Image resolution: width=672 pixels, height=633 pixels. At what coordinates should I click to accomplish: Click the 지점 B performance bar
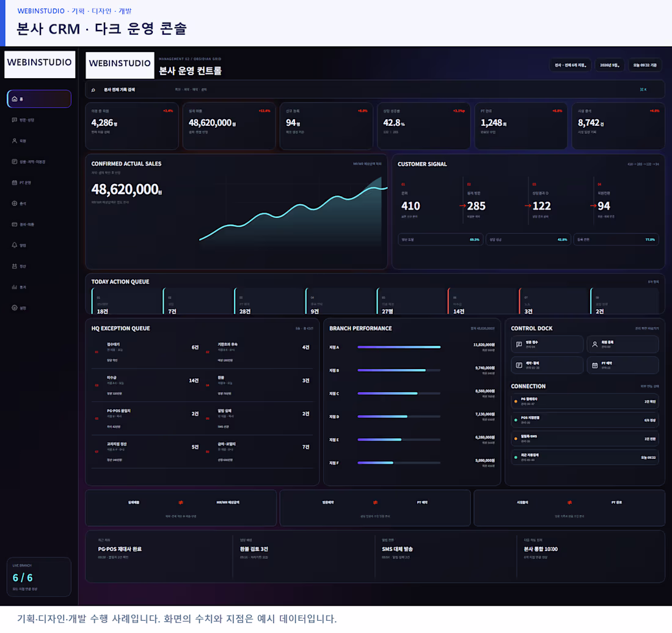point(399,370)
